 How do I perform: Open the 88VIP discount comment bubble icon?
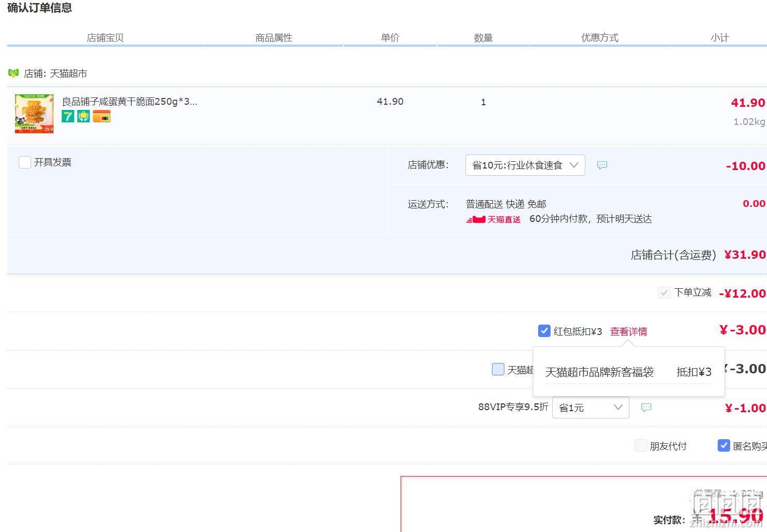(646, 408)
